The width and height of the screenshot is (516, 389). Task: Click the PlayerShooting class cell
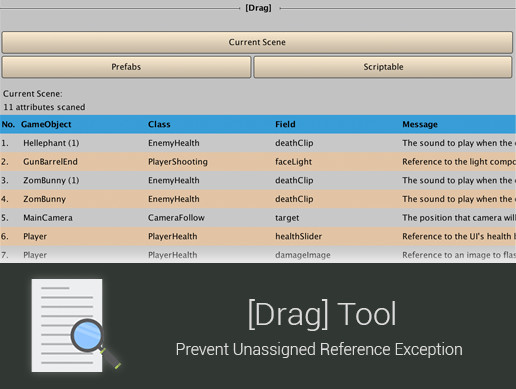[178, 162]
